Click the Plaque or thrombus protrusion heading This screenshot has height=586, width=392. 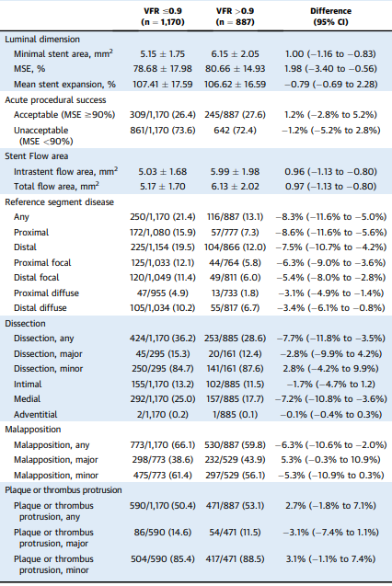tap(63, 490)
